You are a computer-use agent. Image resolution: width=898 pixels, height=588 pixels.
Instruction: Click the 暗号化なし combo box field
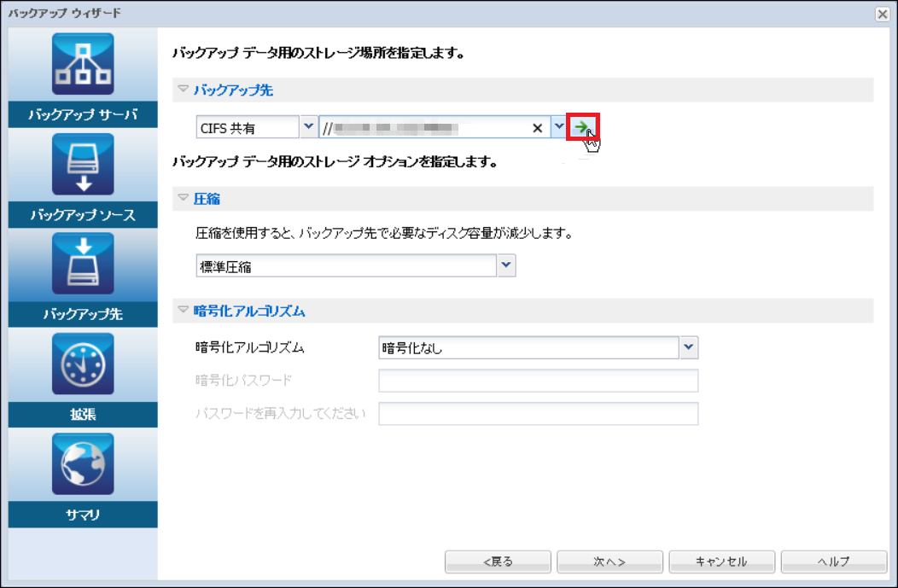pos(528,347)
